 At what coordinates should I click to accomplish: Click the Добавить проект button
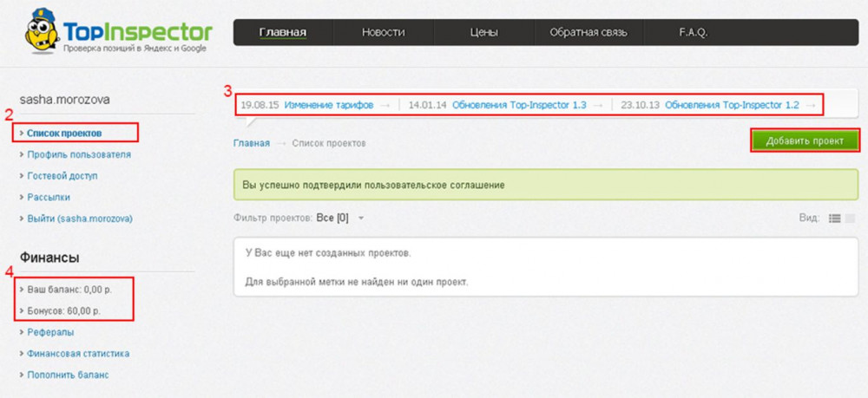click(805, 141)
